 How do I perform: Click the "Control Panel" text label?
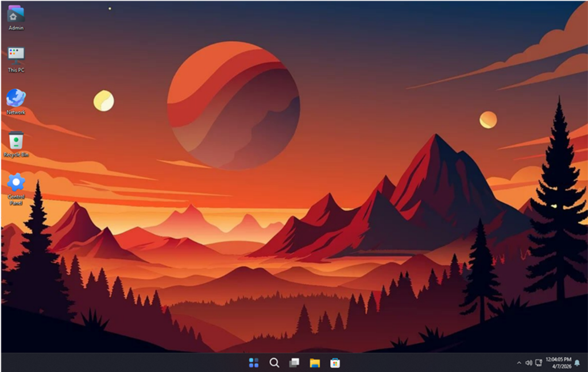coord(16,200)
